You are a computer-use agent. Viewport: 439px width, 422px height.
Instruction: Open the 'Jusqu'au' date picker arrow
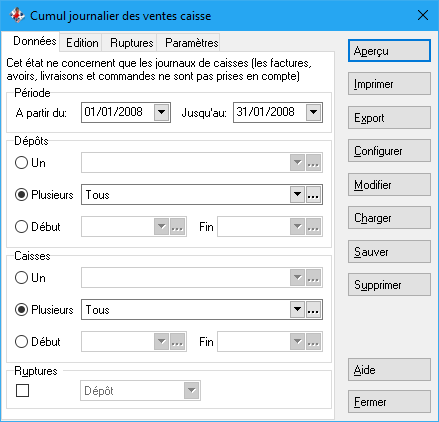point(314,112)
